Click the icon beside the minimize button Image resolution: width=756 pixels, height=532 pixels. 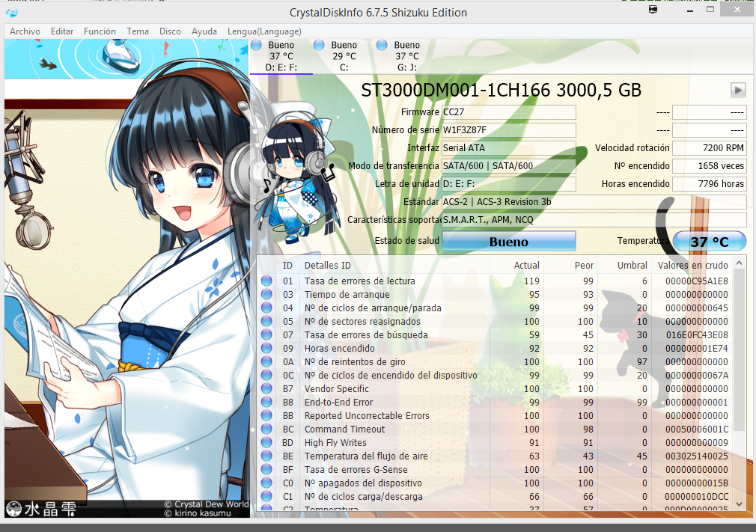pos(653,10)
